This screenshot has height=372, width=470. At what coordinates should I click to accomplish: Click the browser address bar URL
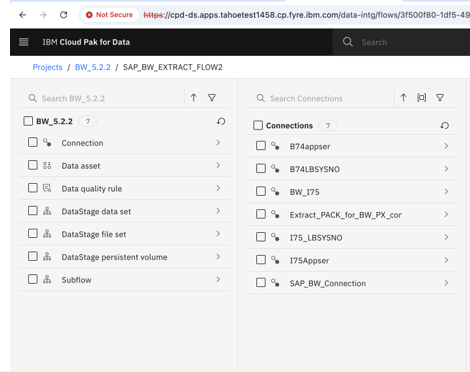point(306,15)
